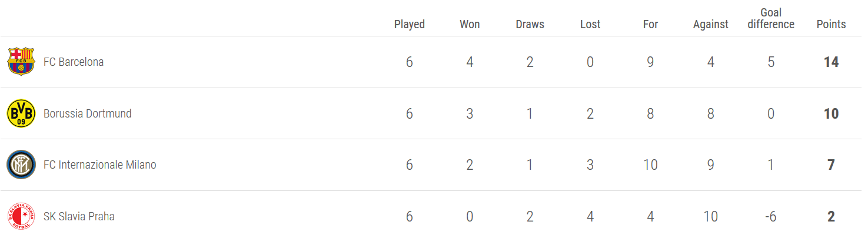Click the SK Slavia Praha badge
The width and height of the screenshot is (868, 245).
click(21, 216)
